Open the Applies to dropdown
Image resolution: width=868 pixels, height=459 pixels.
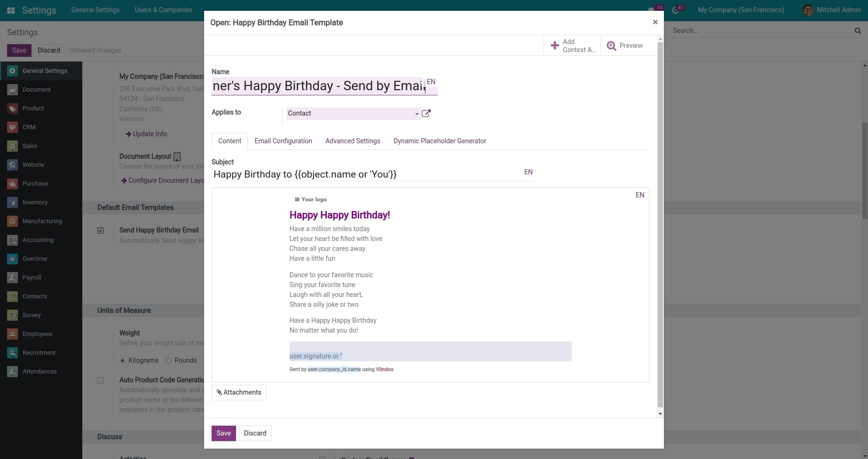416,114
